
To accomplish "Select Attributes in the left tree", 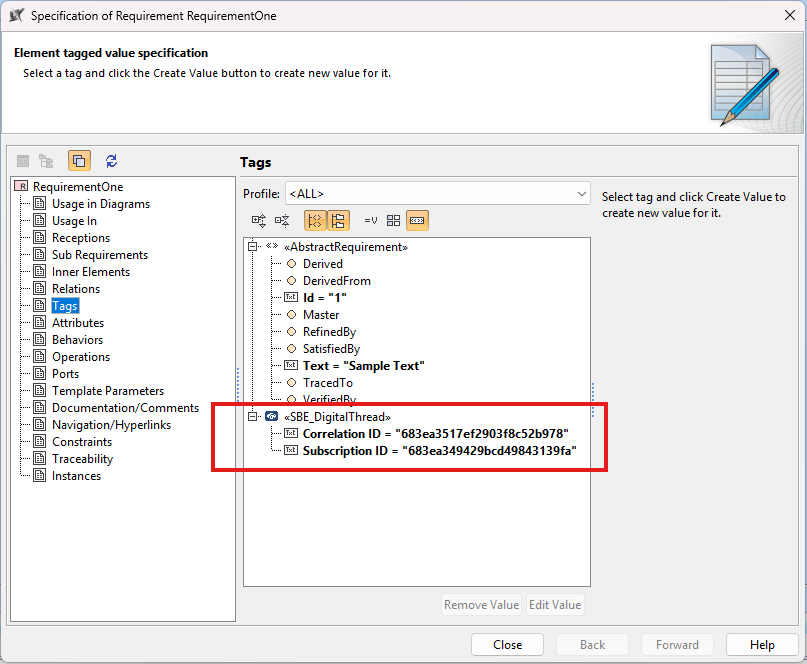I will point(77,323).
